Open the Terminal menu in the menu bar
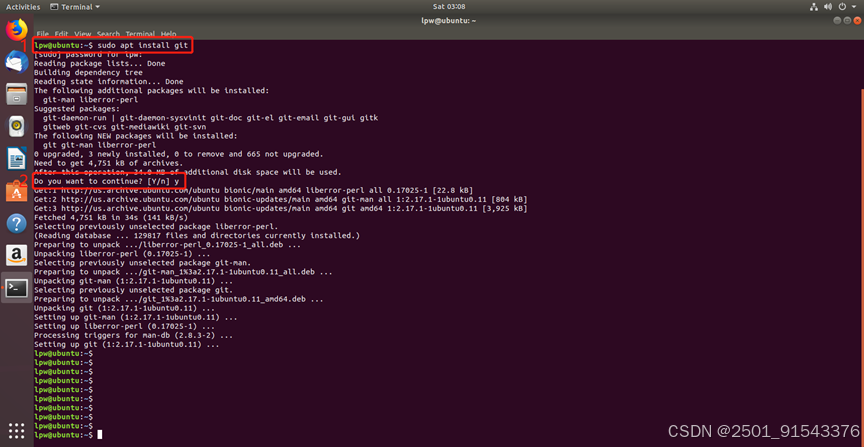The height and width of the screenshot is (447, 864). (140, 34)
